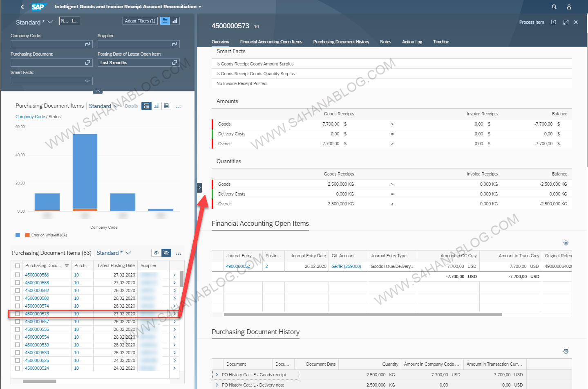
Task: Collapse the filter header with up chevron
Action: click(x=98, y=91)
